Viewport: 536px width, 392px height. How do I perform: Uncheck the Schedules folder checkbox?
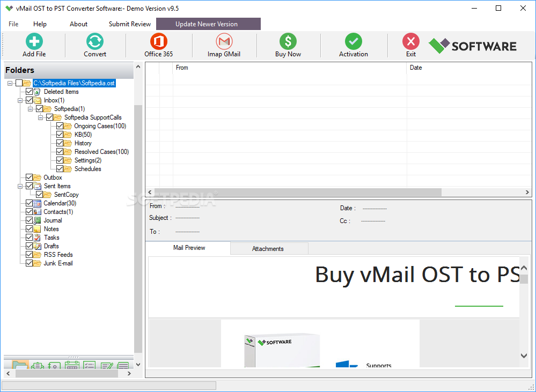(x=60, y=168)
